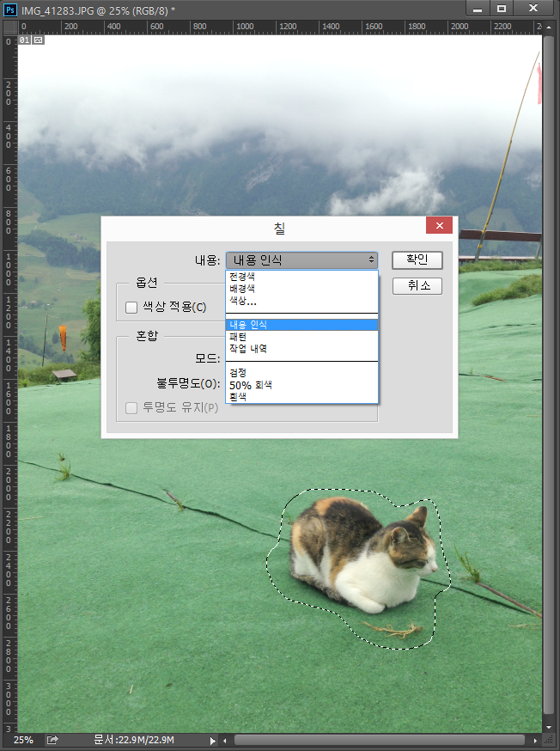Choose 50% 회색 fill option

[x=301, y=385]
